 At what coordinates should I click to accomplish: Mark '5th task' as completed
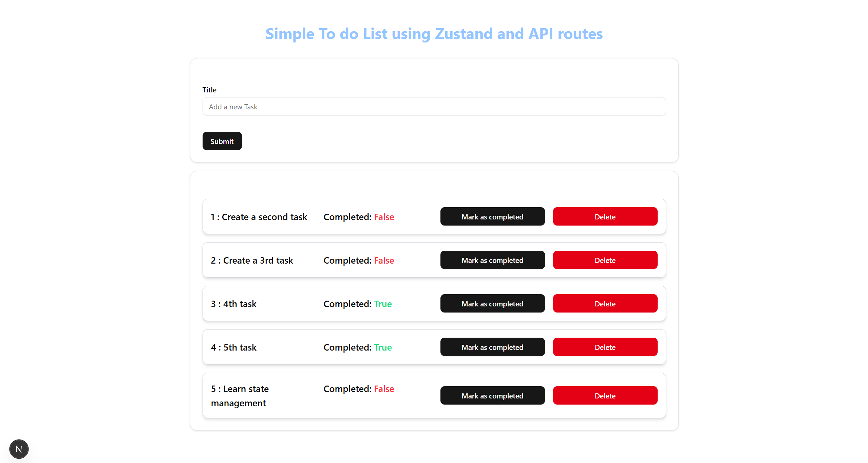[x=492, y=347]
